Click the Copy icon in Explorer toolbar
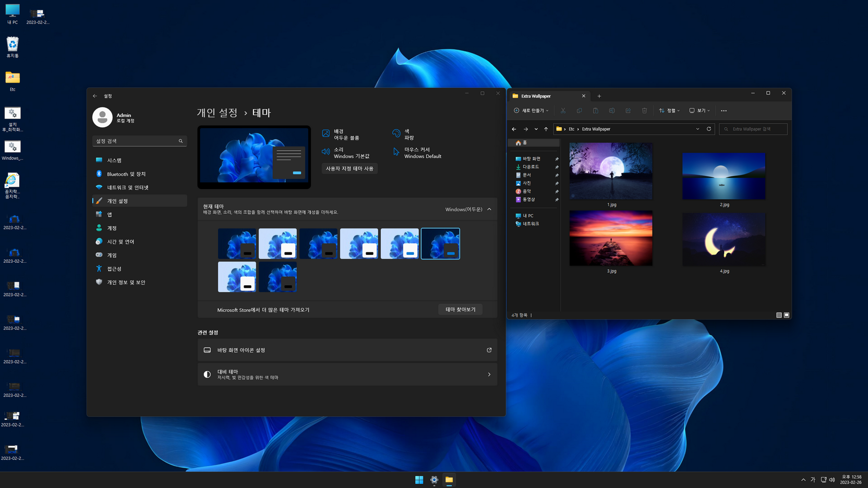The width and height of the screenshot is (868, 488). tap(579, 111)
